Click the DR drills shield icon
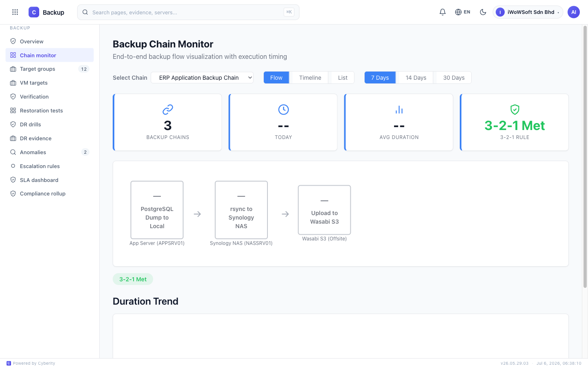Screen dimensions: 588x368 pyautogui.click(x=13, y=125)
